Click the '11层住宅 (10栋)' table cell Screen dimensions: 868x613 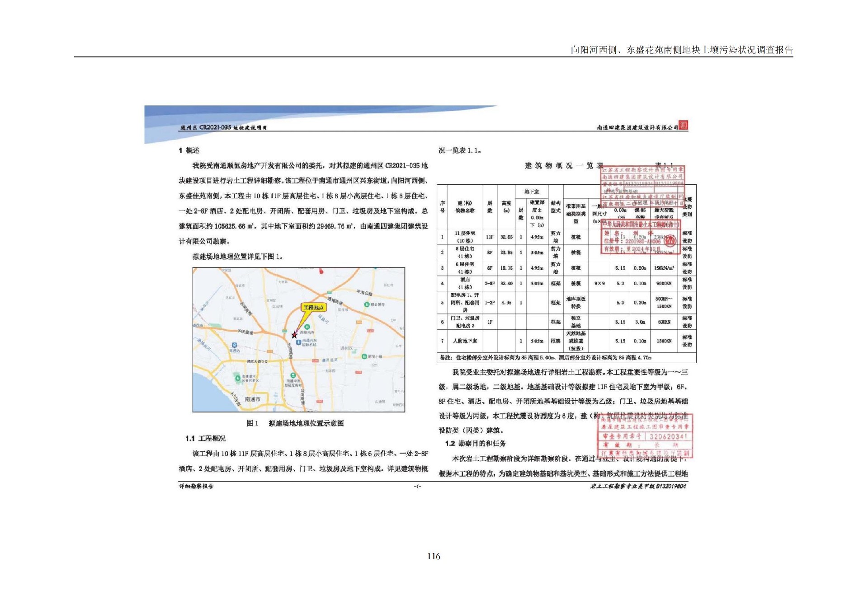(x=465, y=237)
